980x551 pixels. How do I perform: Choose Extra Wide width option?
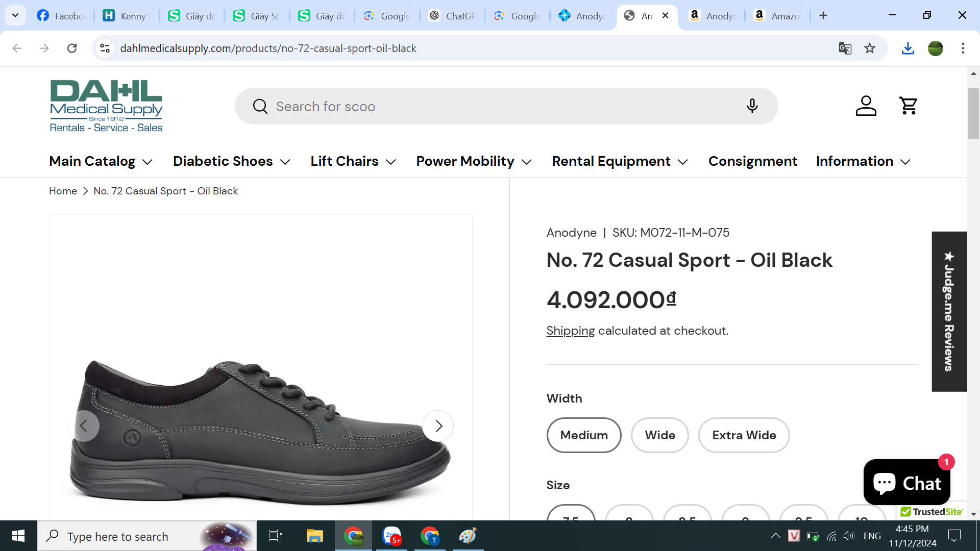[744, 435]
